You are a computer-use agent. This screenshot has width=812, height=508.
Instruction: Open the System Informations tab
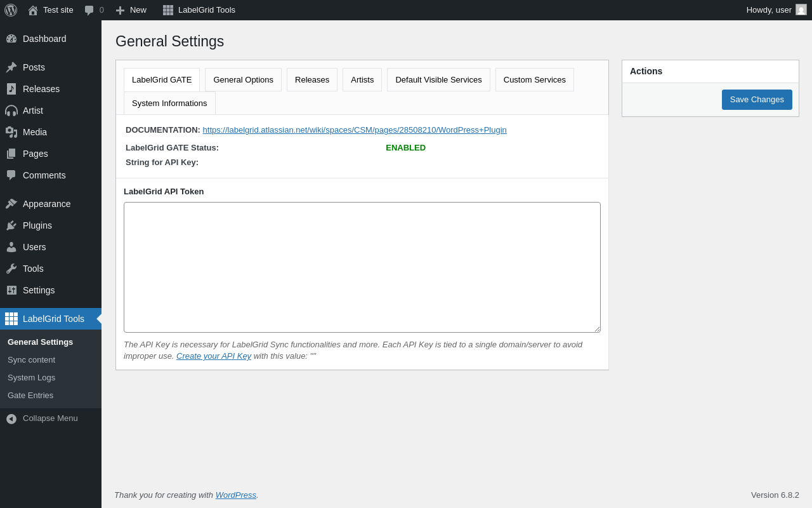coord(169,104)
